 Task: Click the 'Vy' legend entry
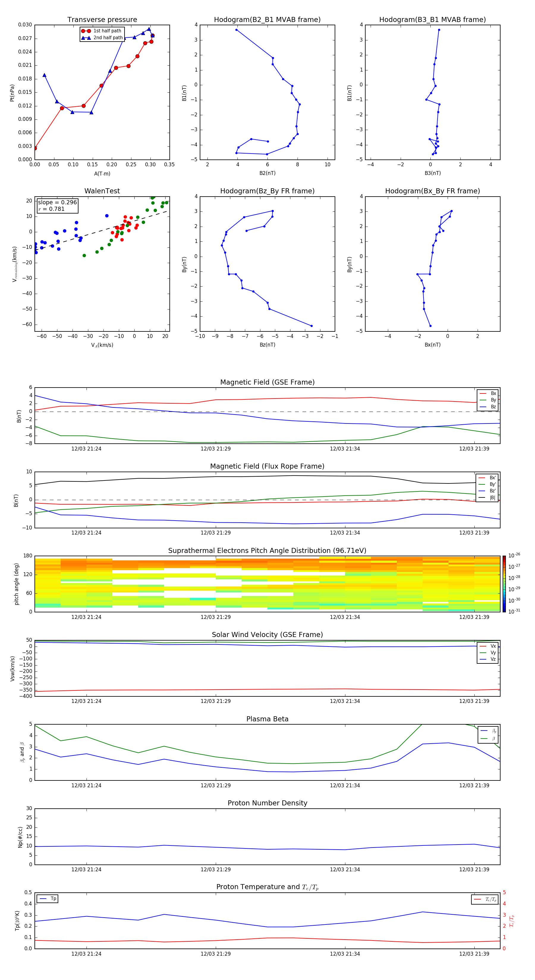coord(488,652)
